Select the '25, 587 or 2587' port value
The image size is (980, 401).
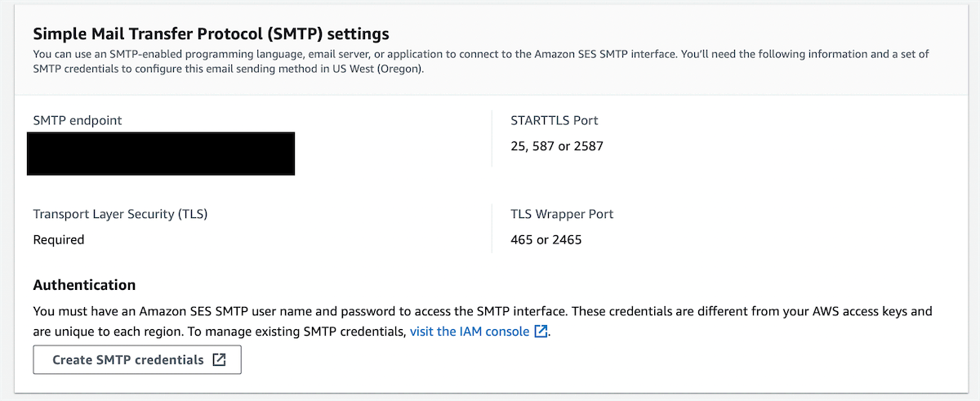(556, 147)
